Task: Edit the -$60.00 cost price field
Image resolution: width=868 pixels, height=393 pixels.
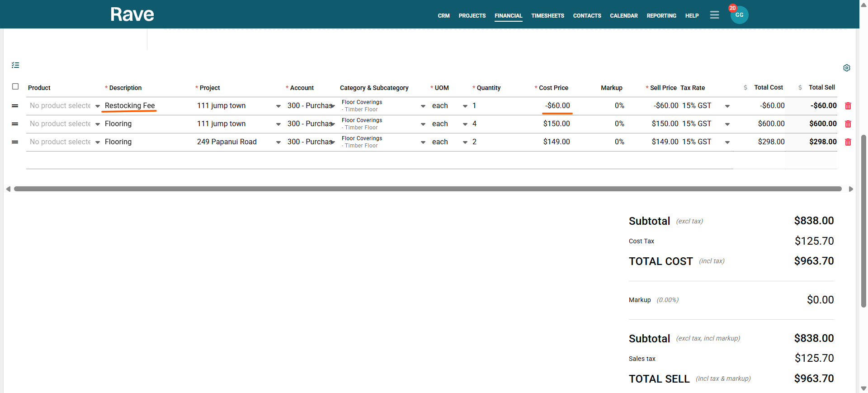Action: 557,106
